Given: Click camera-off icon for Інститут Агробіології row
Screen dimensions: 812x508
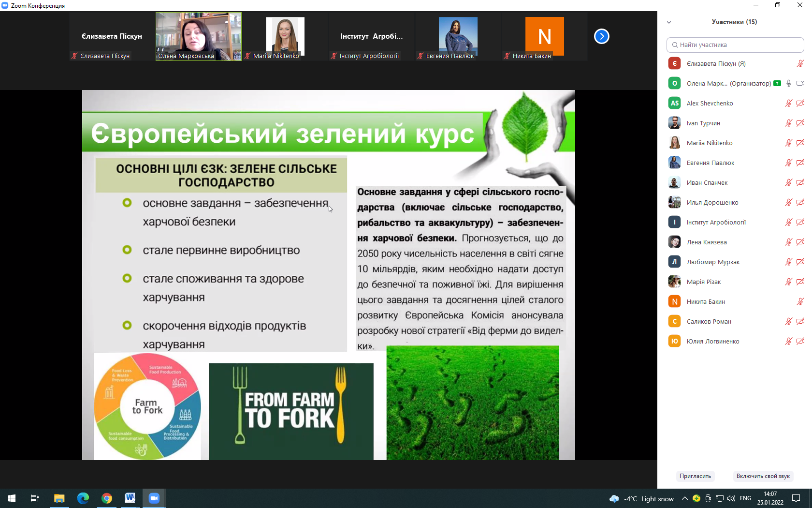Looking at the screenshot, I should point(800,222).
